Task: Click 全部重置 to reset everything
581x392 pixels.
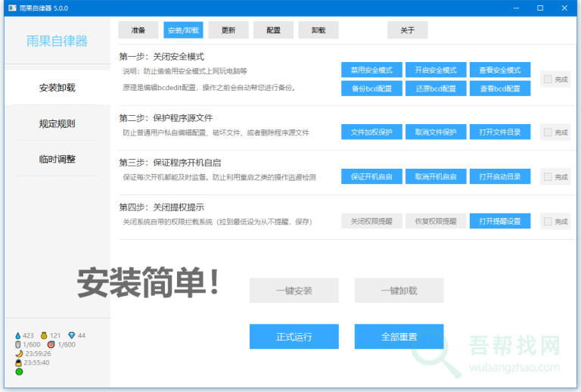Action: (399, 337)
